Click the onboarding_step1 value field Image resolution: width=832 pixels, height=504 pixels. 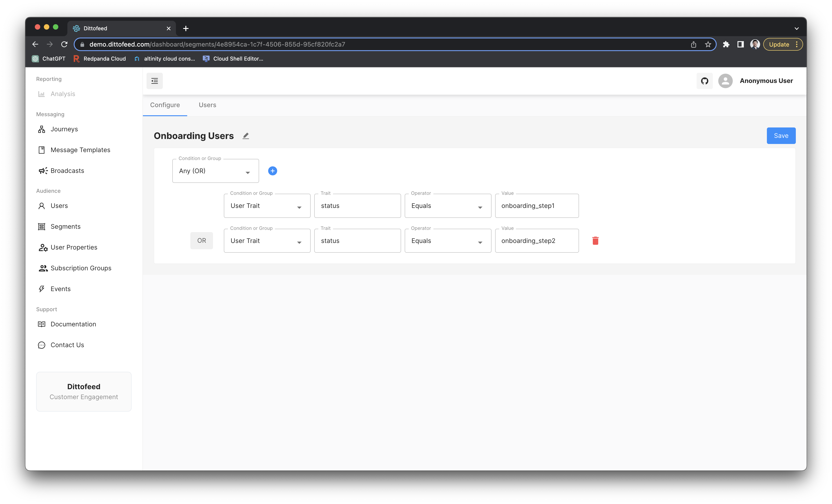(537, 206)
